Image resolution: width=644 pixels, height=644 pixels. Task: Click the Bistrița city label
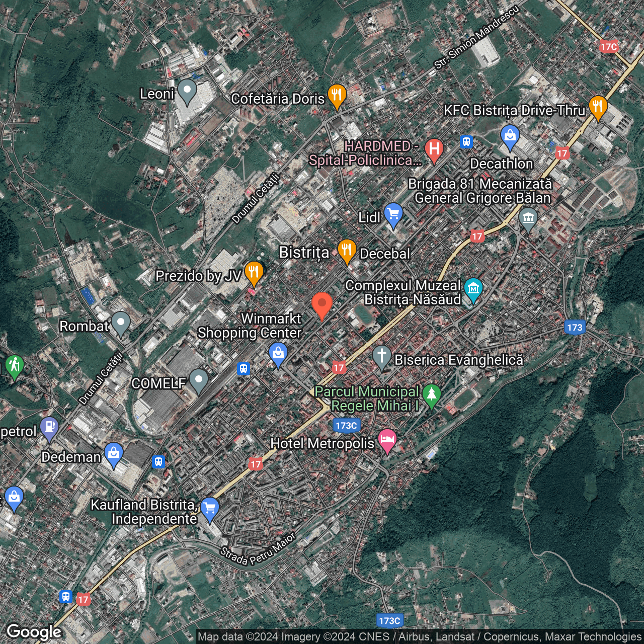click(304, 253)
